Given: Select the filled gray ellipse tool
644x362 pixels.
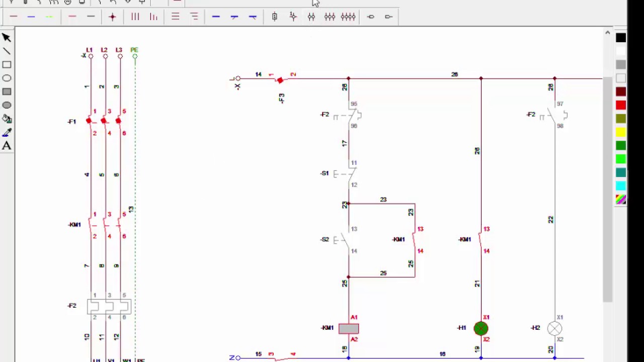Looking at the screenshot, I should click(7, 106).
